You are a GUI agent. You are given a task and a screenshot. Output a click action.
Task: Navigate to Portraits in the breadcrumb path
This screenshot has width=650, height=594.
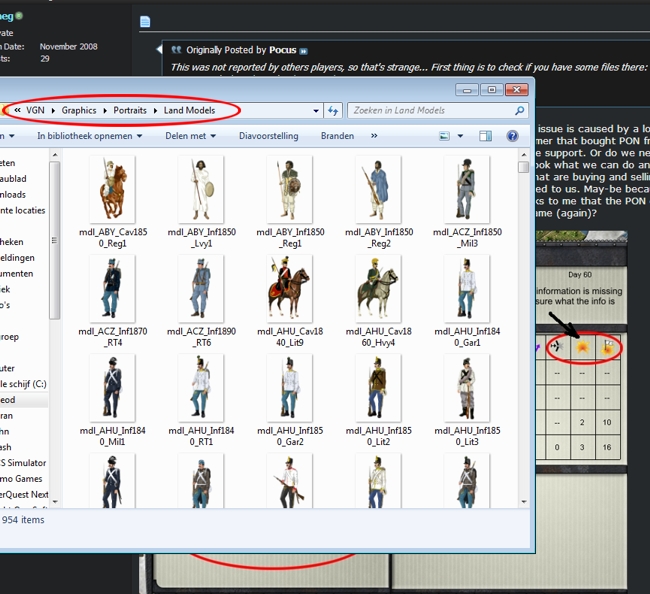[x=130, y=111]
